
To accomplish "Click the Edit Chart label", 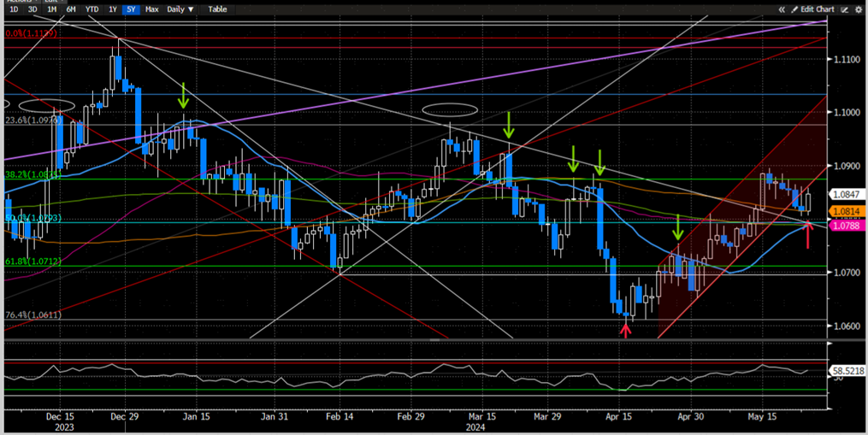I will coord(817,9).
